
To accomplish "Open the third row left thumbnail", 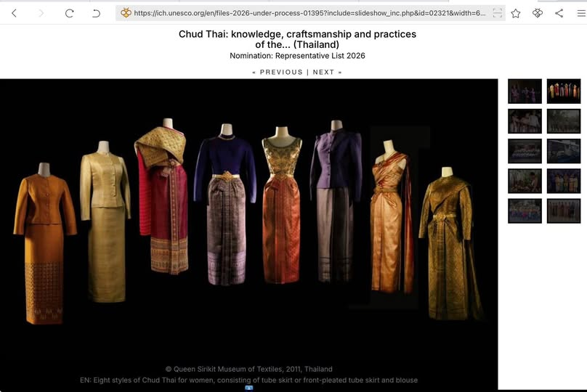I will (525, 151).
